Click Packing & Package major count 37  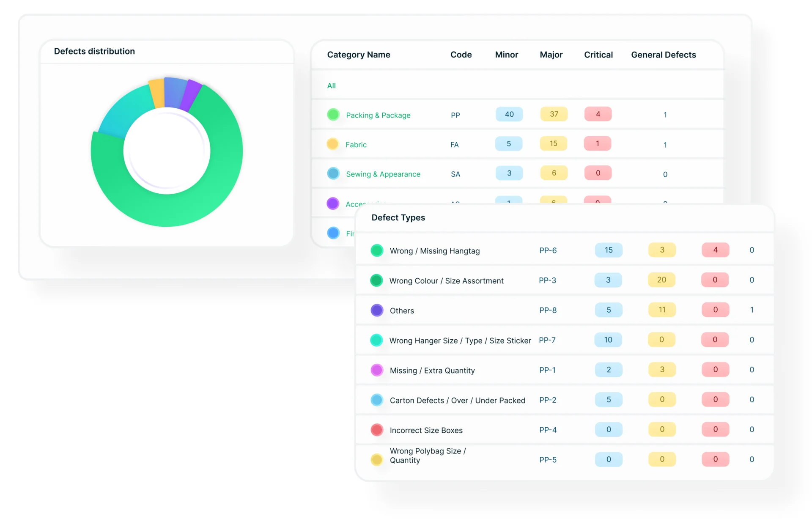coord(554,114)
